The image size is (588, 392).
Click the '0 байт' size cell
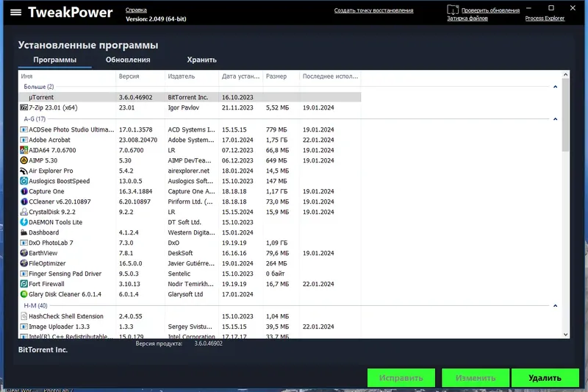(x=275, y=274)
